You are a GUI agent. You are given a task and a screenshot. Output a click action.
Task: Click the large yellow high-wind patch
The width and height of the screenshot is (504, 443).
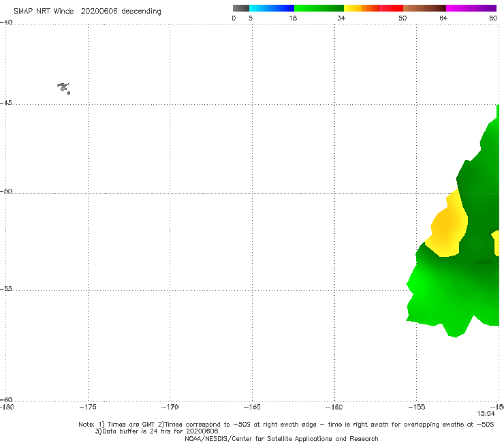pos(447,225)
